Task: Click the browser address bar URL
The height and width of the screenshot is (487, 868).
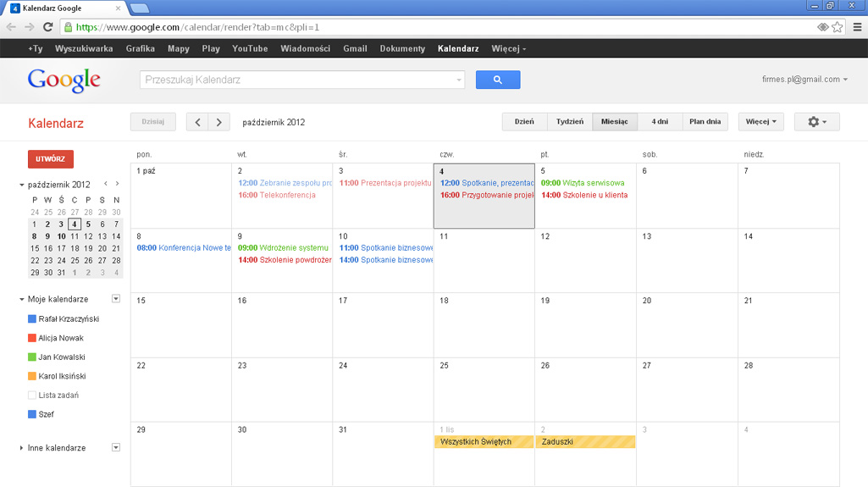Action: 197,27
